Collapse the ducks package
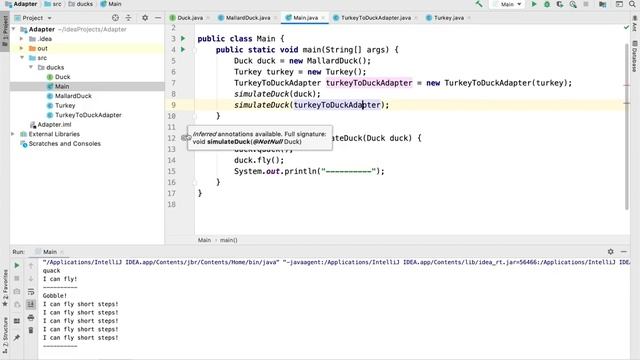The image size is (640, 360). [x=31, y=67]
